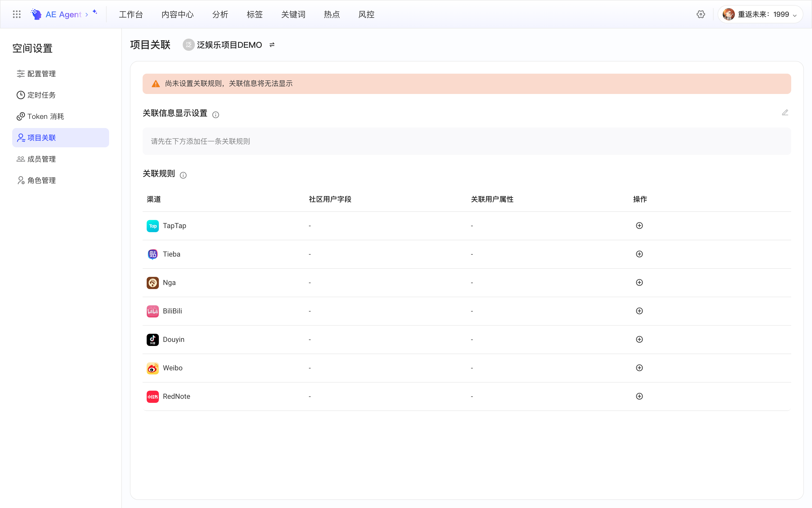Viewport: 812px width, 508px height.
Task: Go to 标签 in top navigation
Action: [255, 14]
